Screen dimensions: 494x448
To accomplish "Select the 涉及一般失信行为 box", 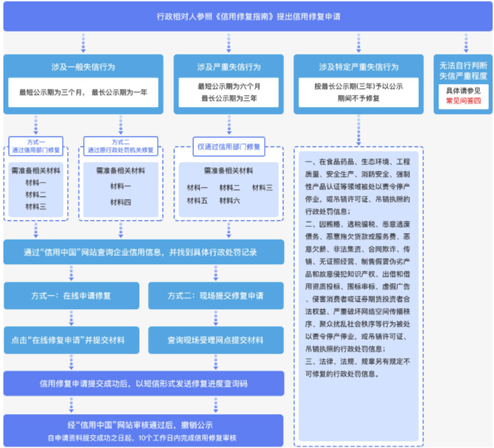I will pos(83,67).
